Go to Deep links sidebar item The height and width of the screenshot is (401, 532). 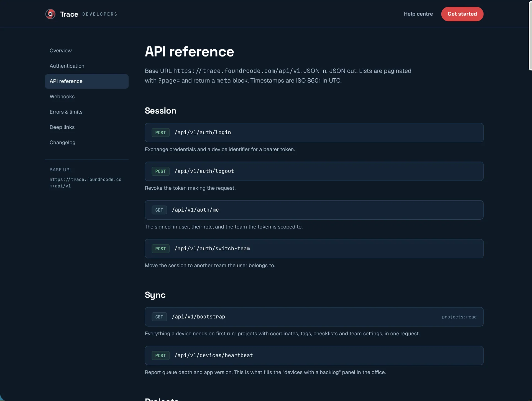[86, 127]
